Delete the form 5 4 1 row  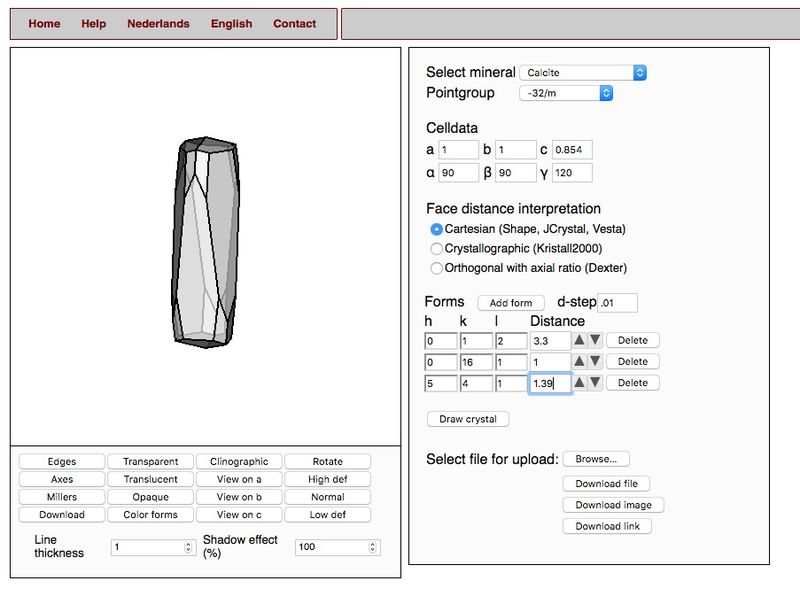coord(633,383)
